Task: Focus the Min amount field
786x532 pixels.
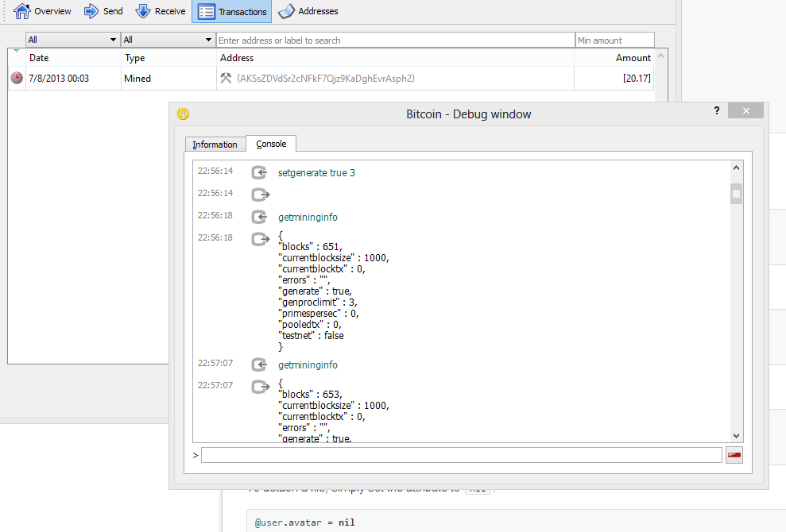Action: pyautogui.click(x=615, y=40)
